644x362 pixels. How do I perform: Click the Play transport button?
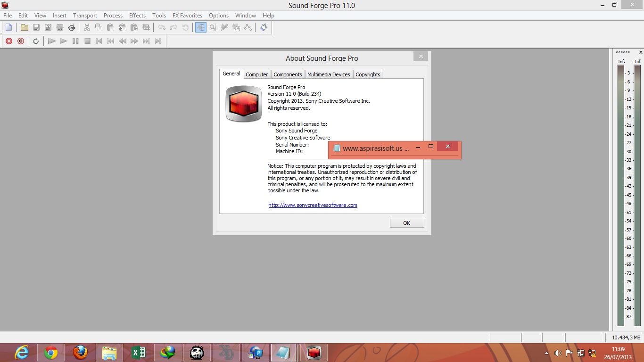point(64,41)
